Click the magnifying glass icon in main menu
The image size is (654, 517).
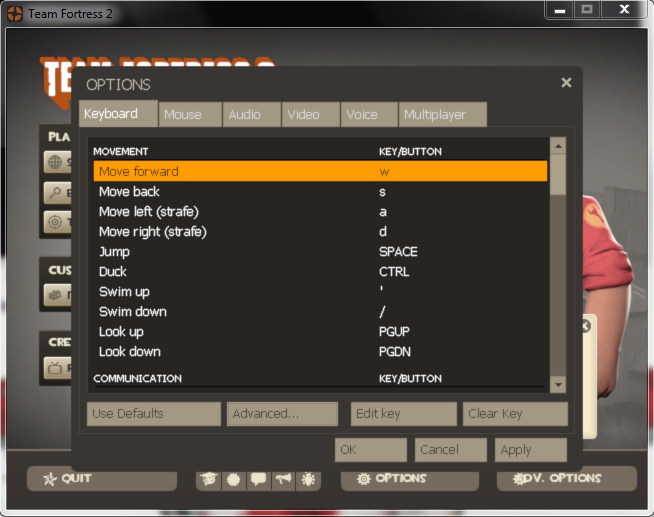click(55, 193)
